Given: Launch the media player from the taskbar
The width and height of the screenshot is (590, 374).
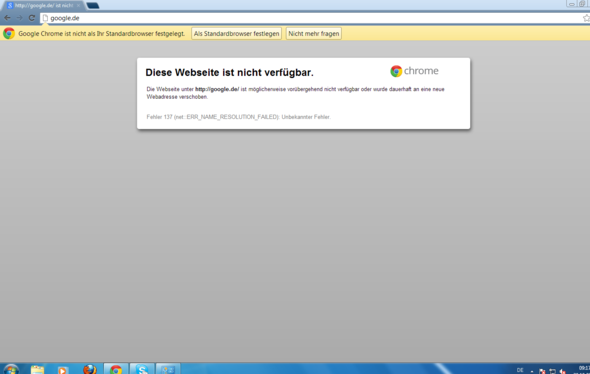Looking at the screenshot, I should coord(63,370).
